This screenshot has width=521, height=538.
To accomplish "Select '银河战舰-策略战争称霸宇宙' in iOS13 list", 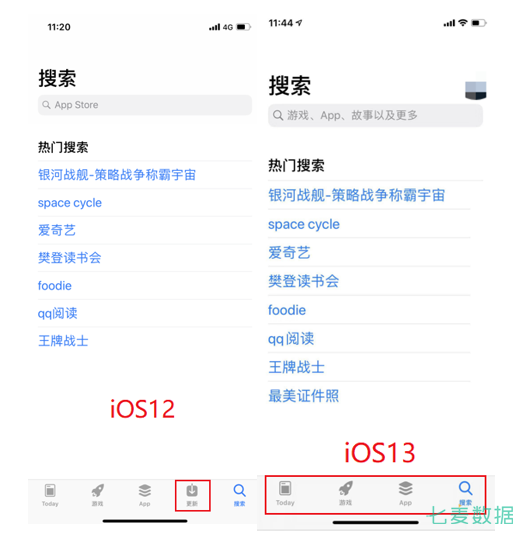I will point(356,196).
